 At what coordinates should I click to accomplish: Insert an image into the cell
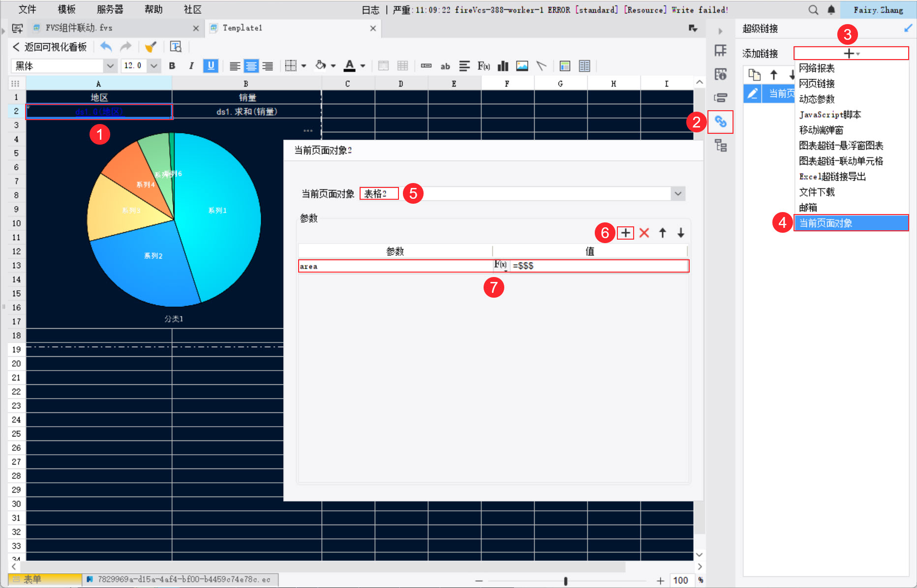(522, 66)
